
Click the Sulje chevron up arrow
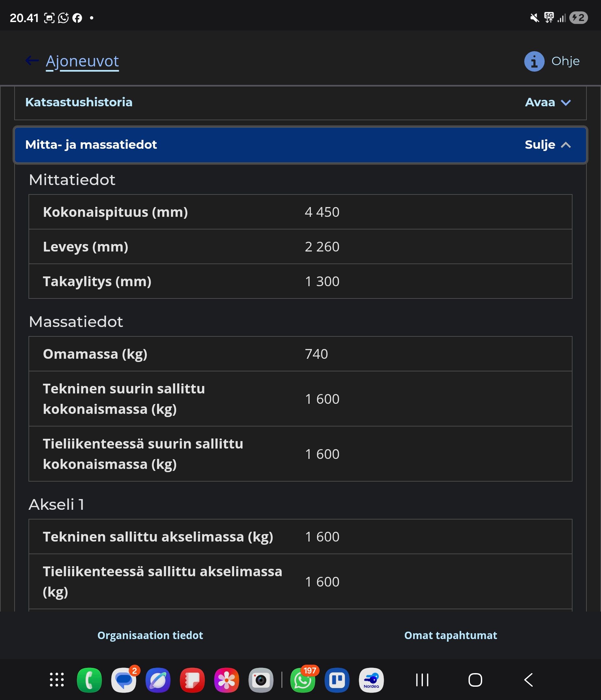(566, 145)
